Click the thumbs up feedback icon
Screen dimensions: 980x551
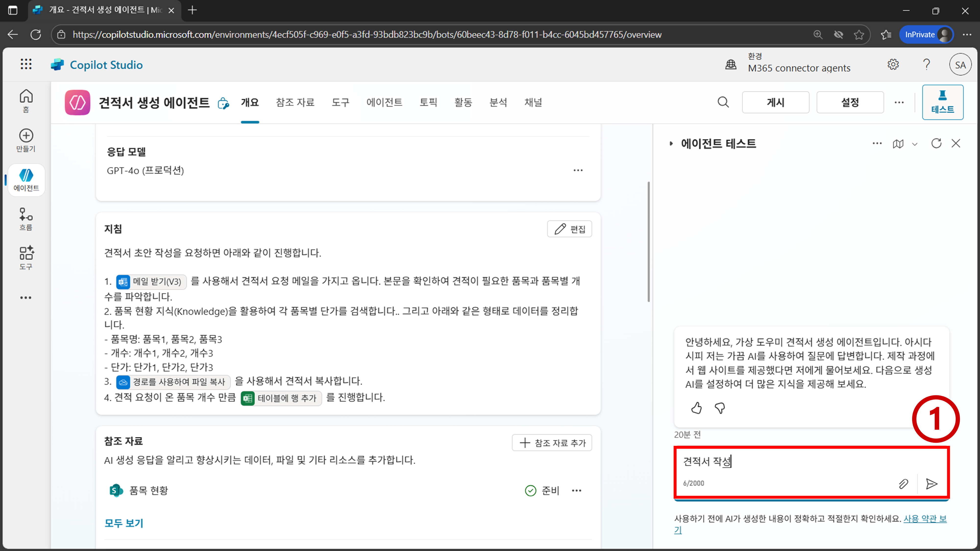(696, 408)
